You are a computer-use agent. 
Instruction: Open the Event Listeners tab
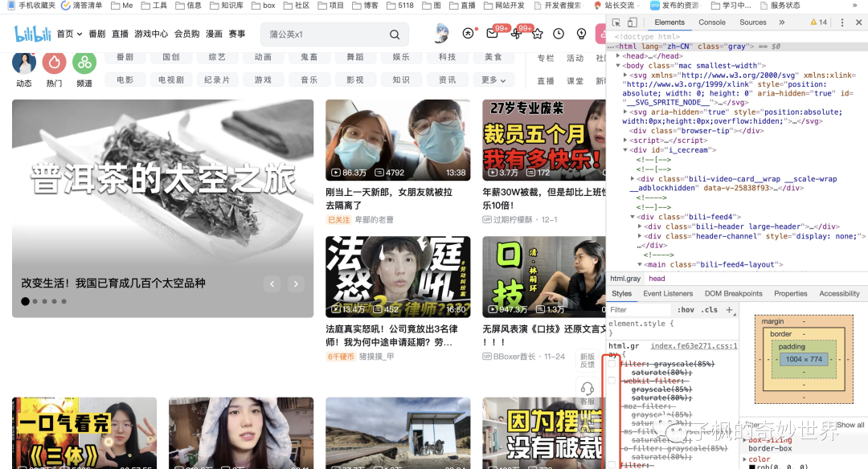(668, 293)
